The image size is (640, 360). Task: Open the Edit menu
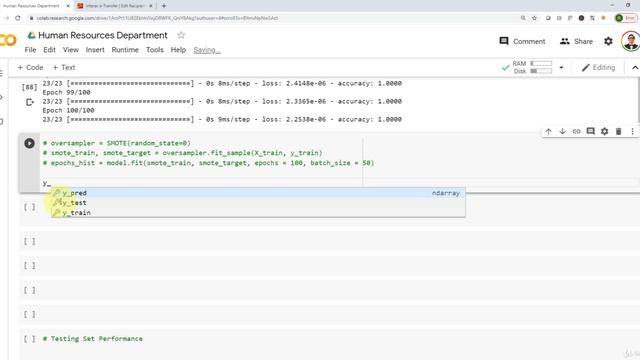(x=49, y=50)
